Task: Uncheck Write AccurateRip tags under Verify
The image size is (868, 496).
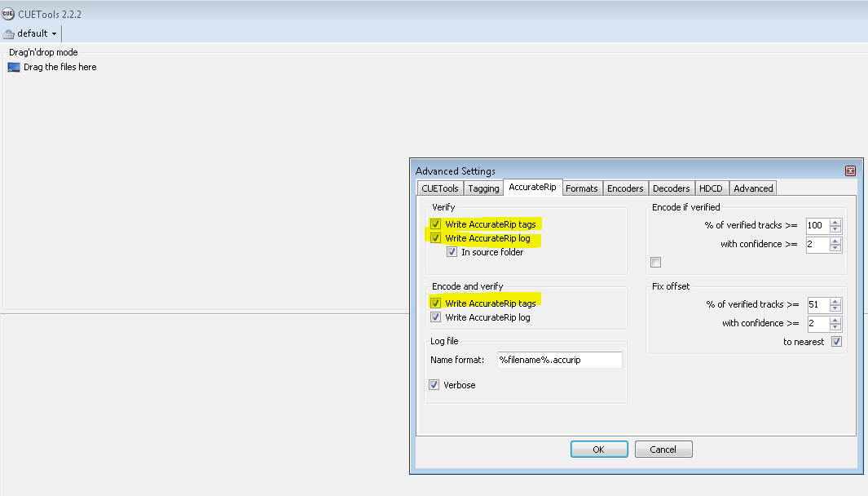Action: click(x=436, y=224)
